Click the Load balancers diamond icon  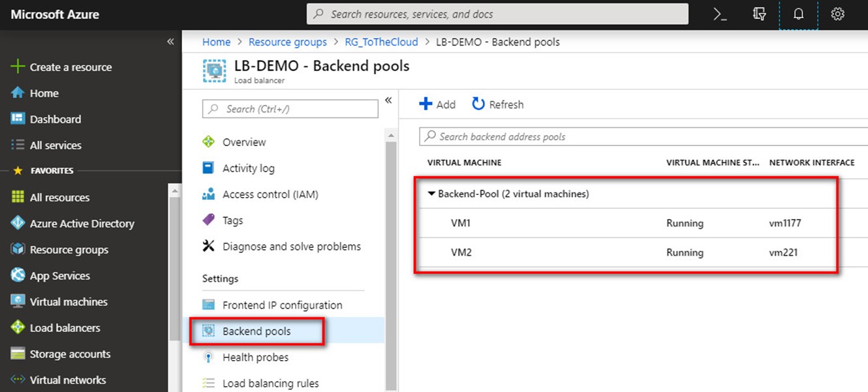click(x=18, y=328)
